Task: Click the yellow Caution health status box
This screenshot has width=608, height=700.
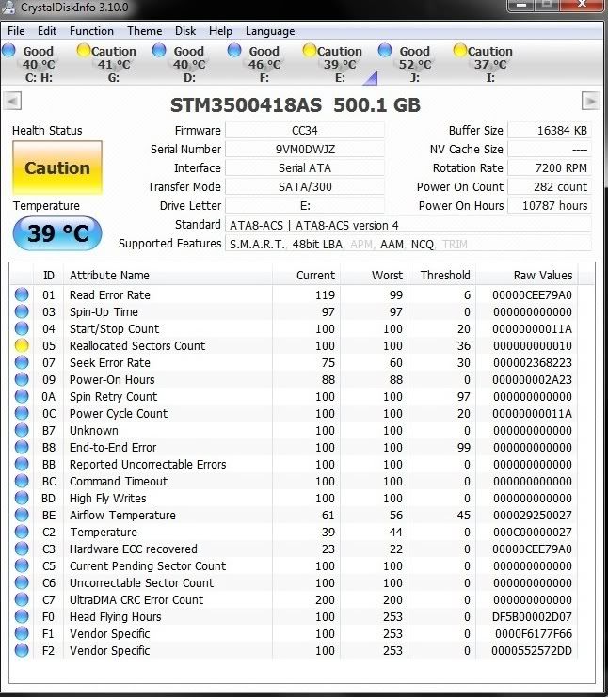Action: coord(57,168)
